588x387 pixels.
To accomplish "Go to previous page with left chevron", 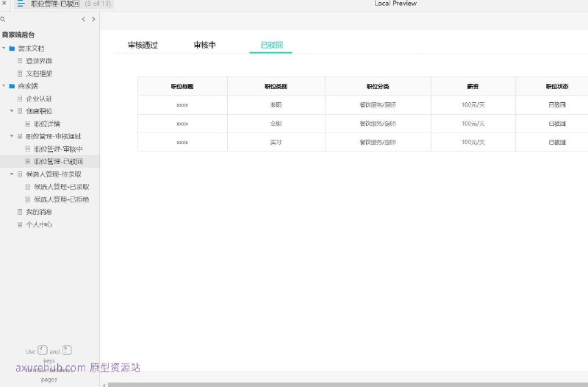I will 83,19.
